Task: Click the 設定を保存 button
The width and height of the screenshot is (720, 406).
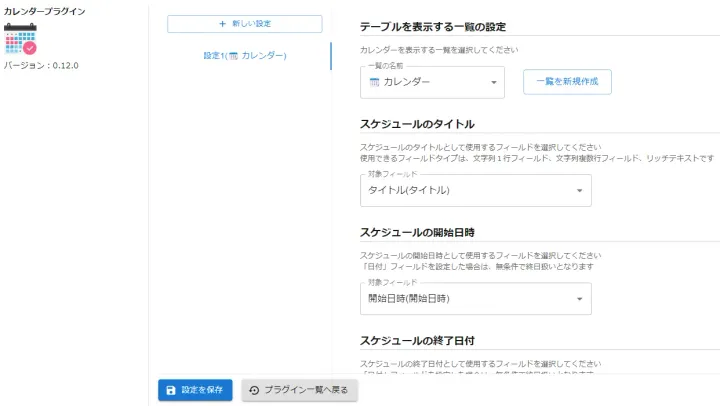Action: (195, 390)
